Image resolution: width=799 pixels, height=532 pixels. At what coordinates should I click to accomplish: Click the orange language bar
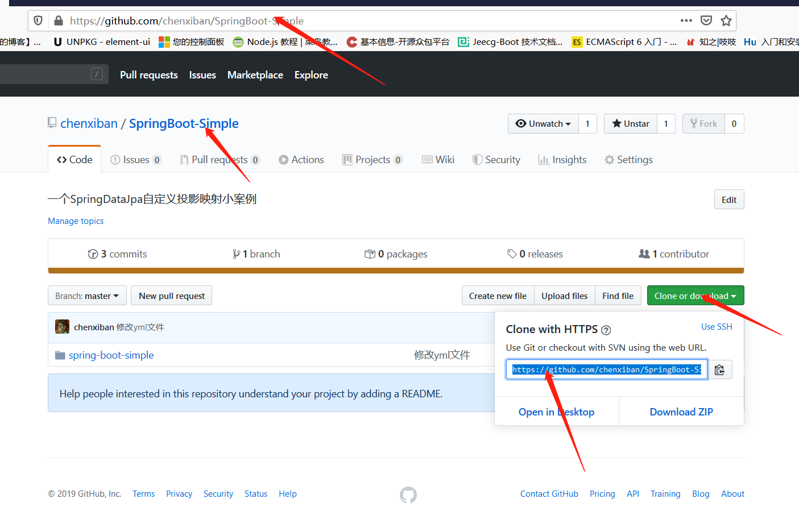(396, 271)
